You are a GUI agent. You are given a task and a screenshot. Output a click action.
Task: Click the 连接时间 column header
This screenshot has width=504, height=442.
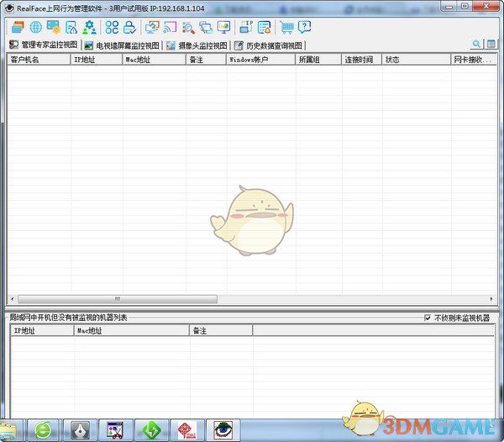tap(361, 60)
